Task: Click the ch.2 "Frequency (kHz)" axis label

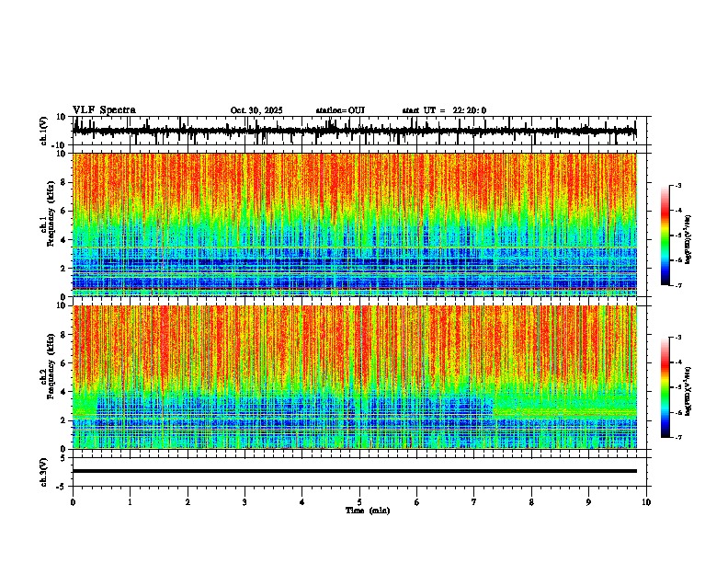Action: pyautogui.click(x=51, y=366)
